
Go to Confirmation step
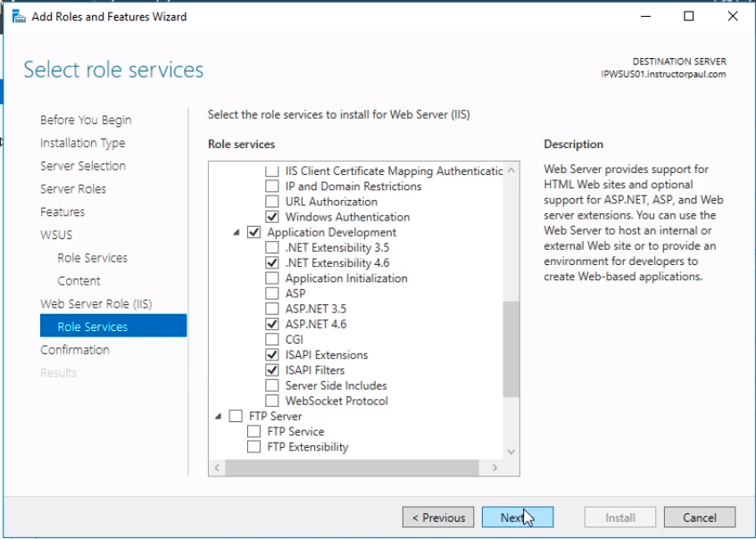(x=75, y=350)
